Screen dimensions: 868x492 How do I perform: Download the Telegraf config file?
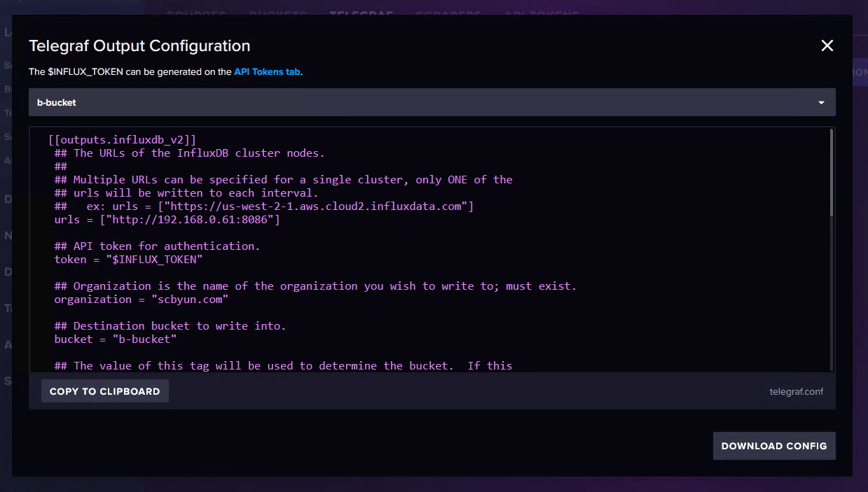pos(774,446)
